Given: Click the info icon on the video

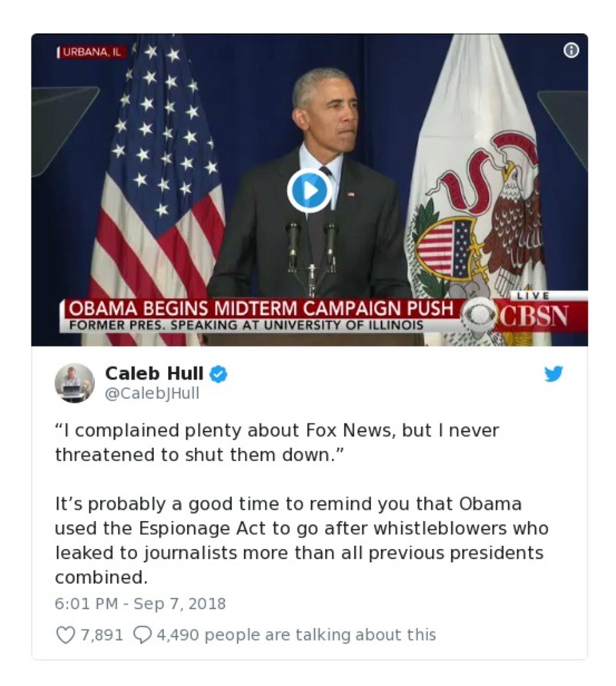Looking at the screenshot, I should pos(571,51).
